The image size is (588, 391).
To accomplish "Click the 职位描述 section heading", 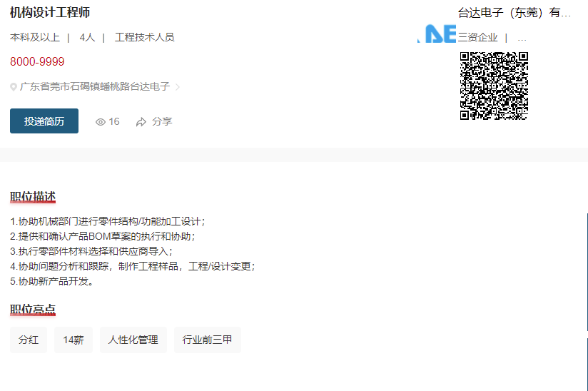I will click(x=33, y=197).
